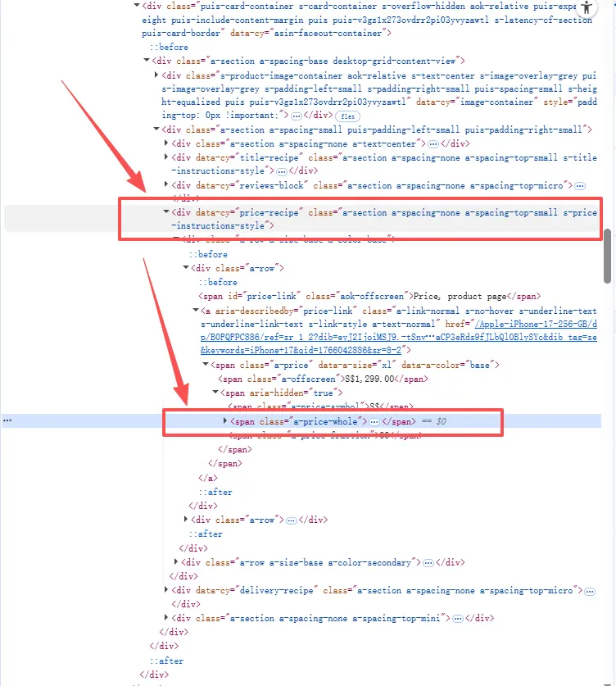Expand the delivery-recipe div node
616x686 pixels.
point(166,590)
